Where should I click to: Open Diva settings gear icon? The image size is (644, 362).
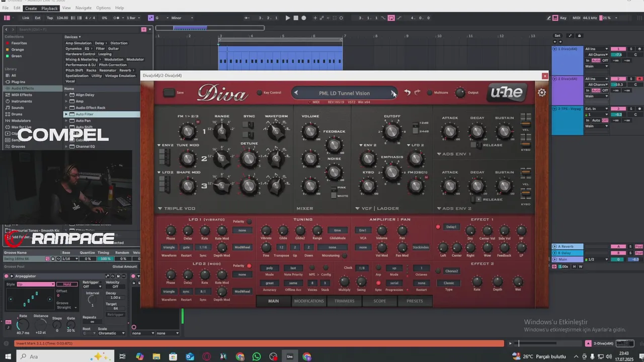(541, 93)
